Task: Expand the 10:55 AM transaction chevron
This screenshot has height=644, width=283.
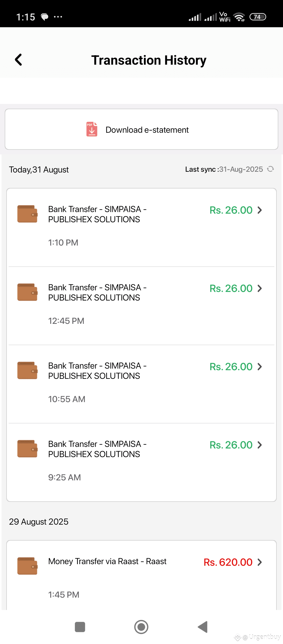Action: 259,367
